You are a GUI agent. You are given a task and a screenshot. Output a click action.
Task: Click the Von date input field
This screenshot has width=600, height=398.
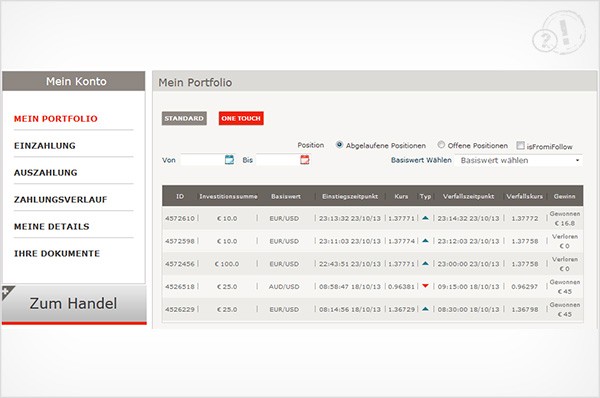tap(202, 160)
